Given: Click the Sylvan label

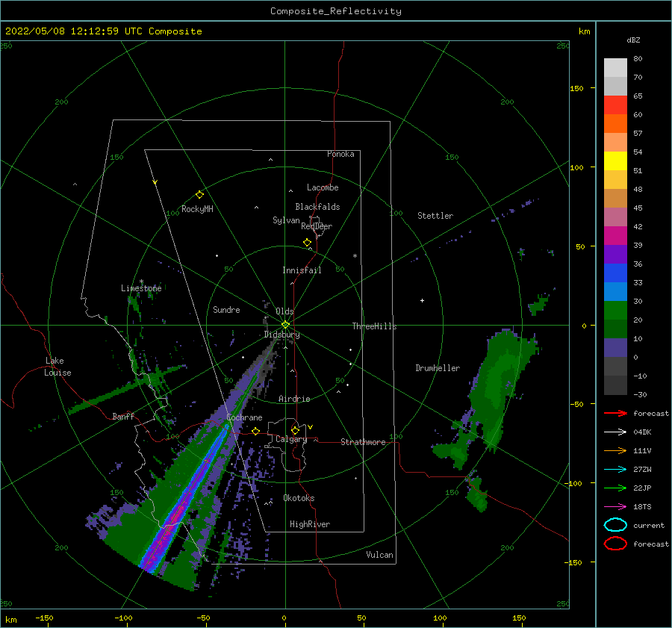Looking at the screenshot, I should tap(286, 220).
